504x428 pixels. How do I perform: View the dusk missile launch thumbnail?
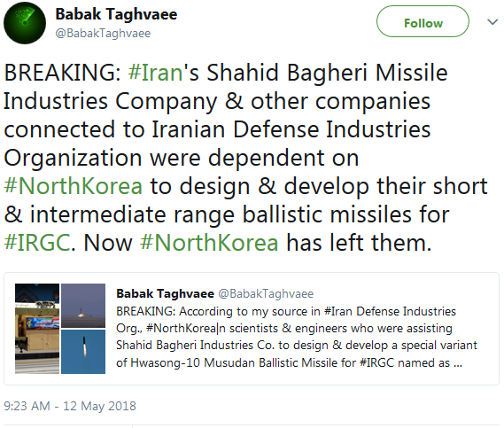tap(83, 306)
